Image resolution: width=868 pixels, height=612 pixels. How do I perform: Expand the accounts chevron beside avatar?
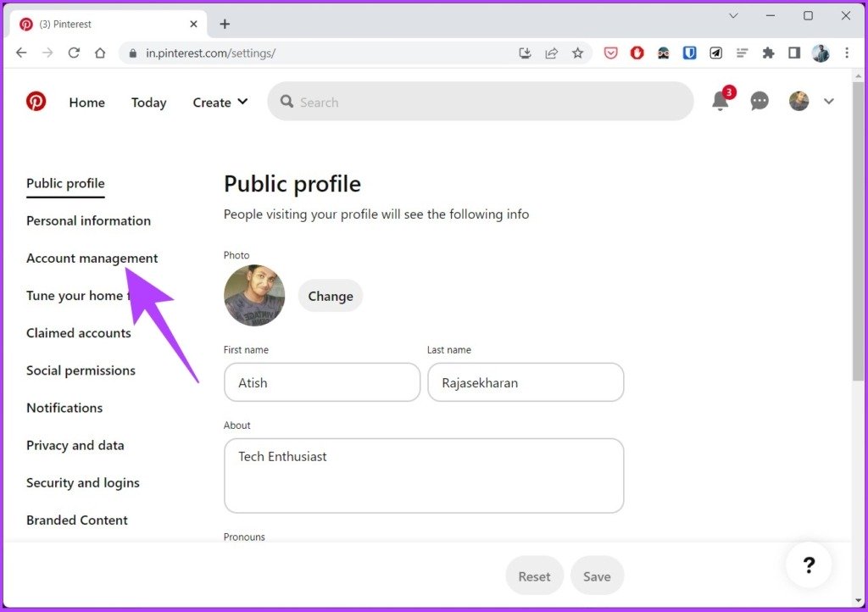[x=829, y=101]
